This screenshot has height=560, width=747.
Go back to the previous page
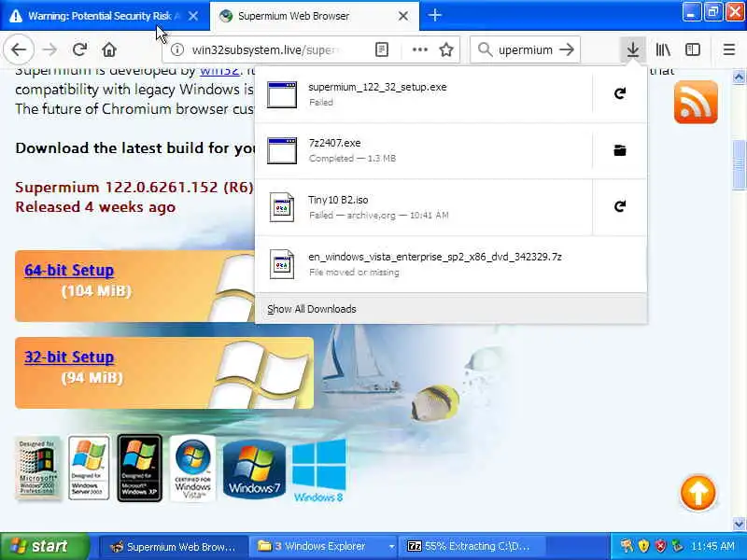19,49
